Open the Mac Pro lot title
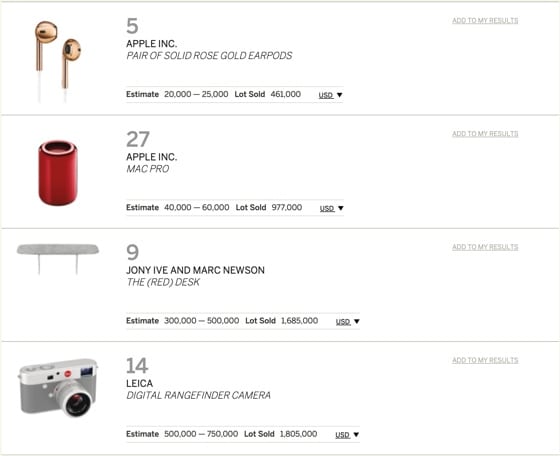Image resolution: width=560 pixels, height=456 pixels. (148, 169)
